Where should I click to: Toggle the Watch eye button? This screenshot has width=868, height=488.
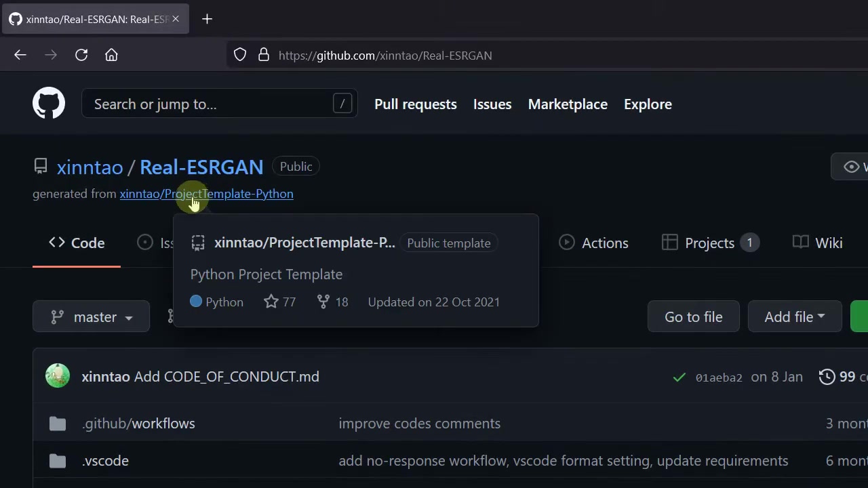[852, 167]
